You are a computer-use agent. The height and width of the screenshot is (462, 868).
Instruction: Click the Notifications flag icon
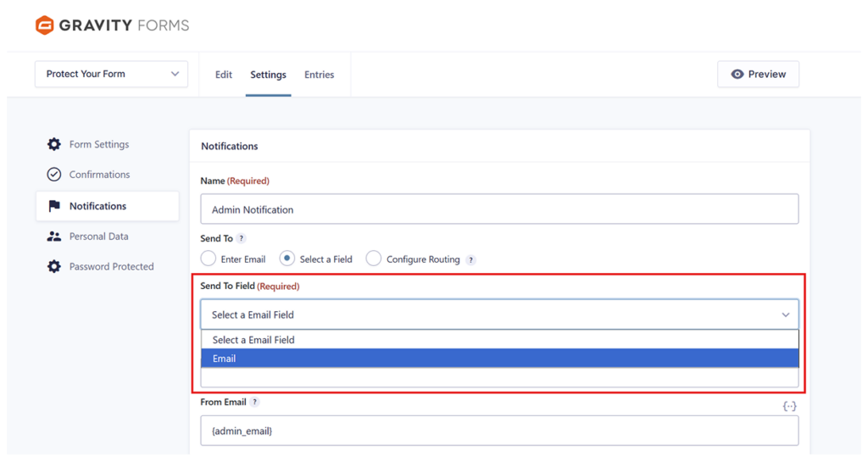[x=53, y=206]
